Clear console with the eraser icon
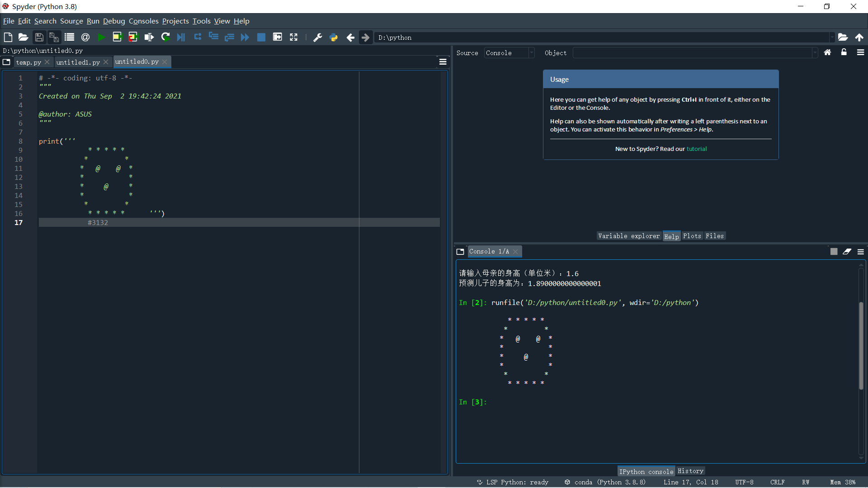 [x=847, y=252]
